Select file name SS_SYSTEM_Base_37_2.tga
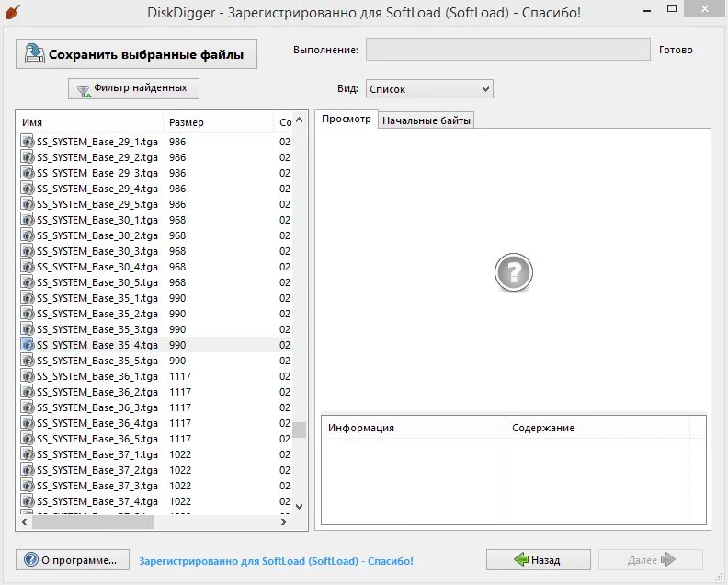 click(x=97, y=470)
